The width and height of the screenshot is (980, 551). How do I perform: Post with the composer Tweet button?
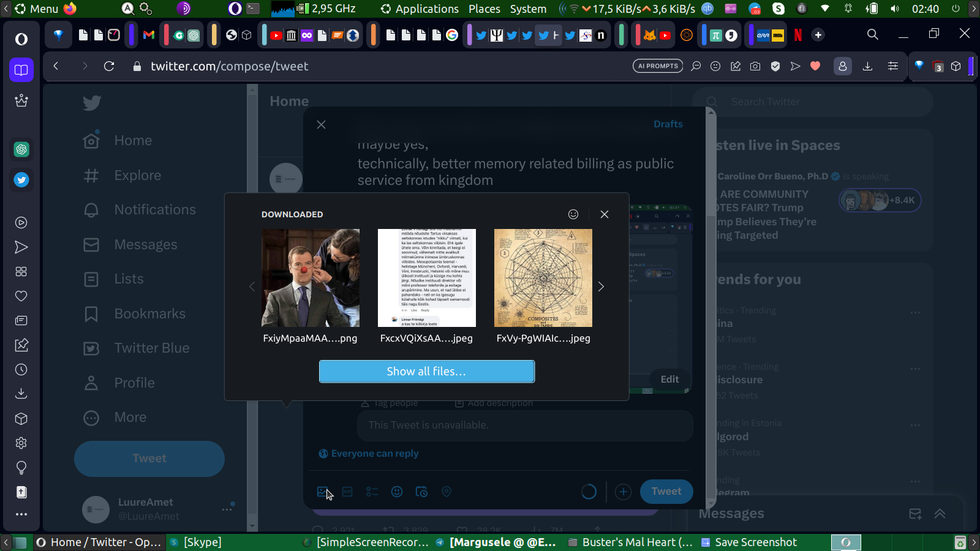pos(666,492)
